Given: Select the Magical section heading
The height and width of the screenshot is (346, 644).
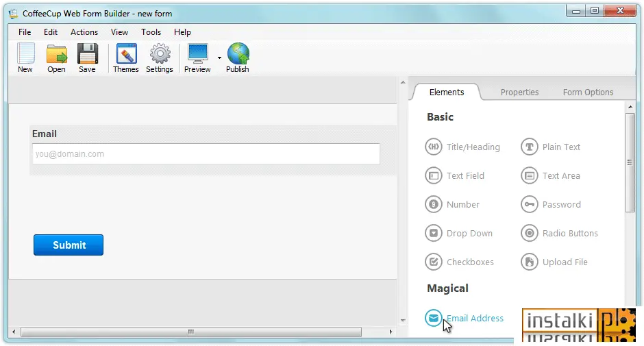Looking at the screenshot, I should [447, 288].
